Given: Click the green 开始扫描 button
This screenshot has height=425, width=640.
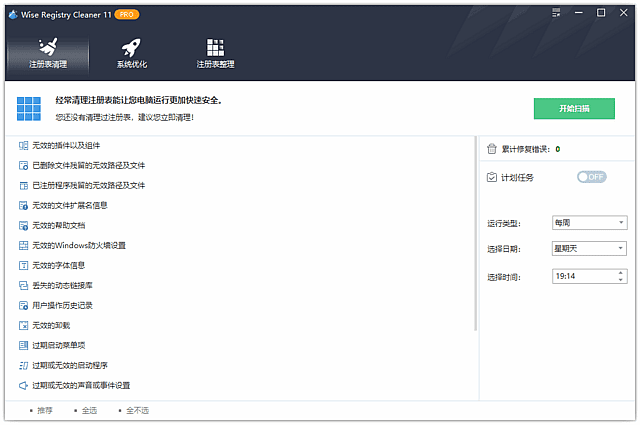Looking at the screenshot, I should pos(574,109).
